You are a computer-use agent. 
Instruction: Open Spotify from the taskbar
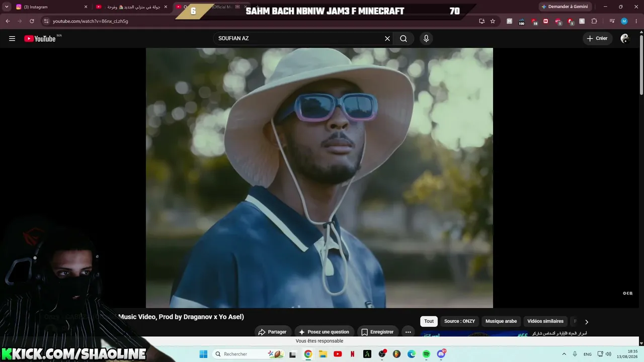click(x=426, y=354)
